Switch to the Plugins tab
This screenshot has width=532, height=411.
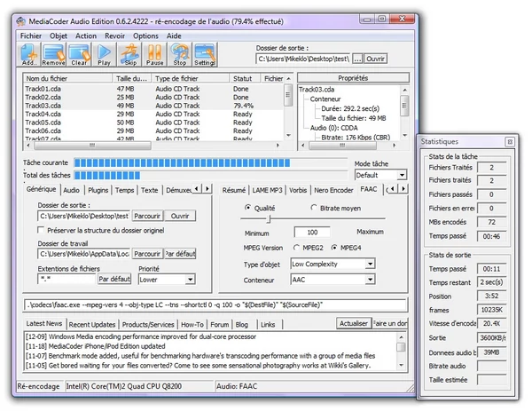tap(98, 190)
